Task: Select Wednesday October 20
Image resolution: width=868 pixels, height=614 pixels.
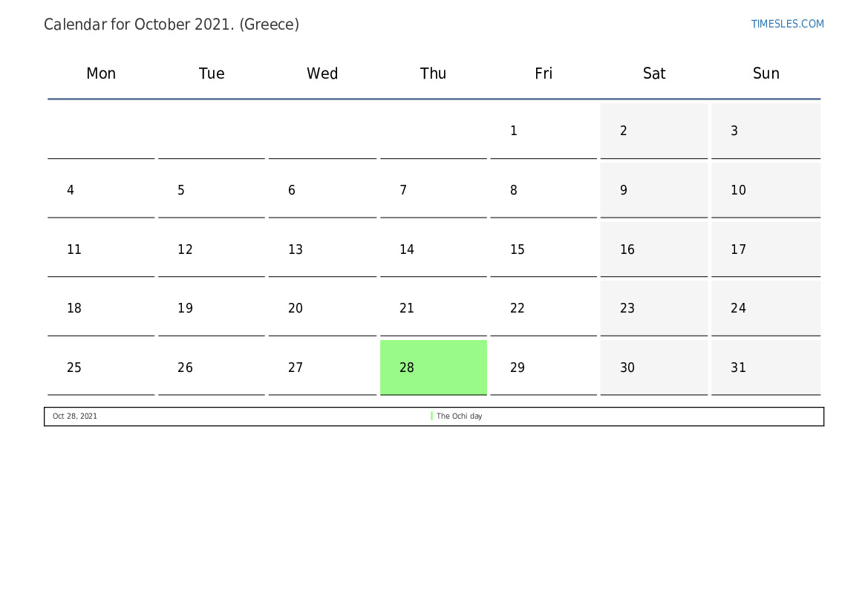Action: pyautogui.click(x=322, y=308)
